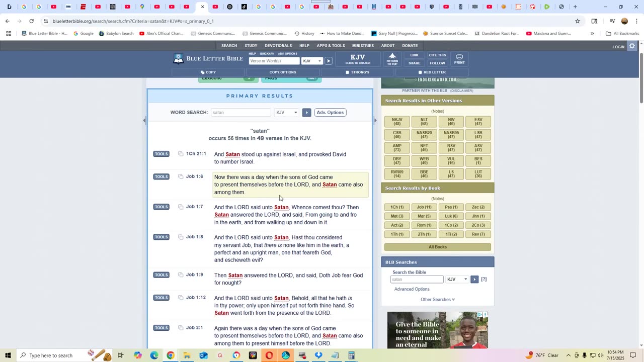Go back using browser back arrow

coord(7,21)
